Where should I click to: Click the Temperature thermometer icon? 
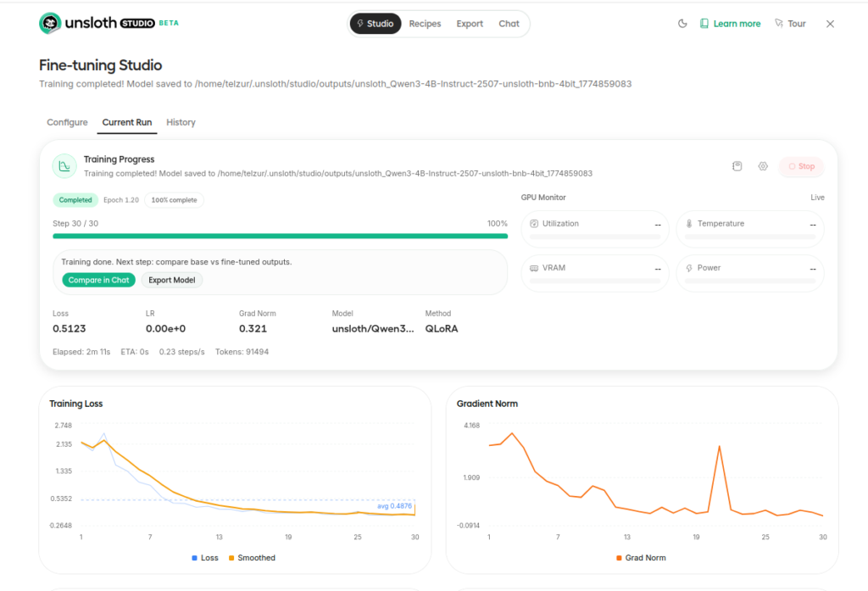coord(689,224)
